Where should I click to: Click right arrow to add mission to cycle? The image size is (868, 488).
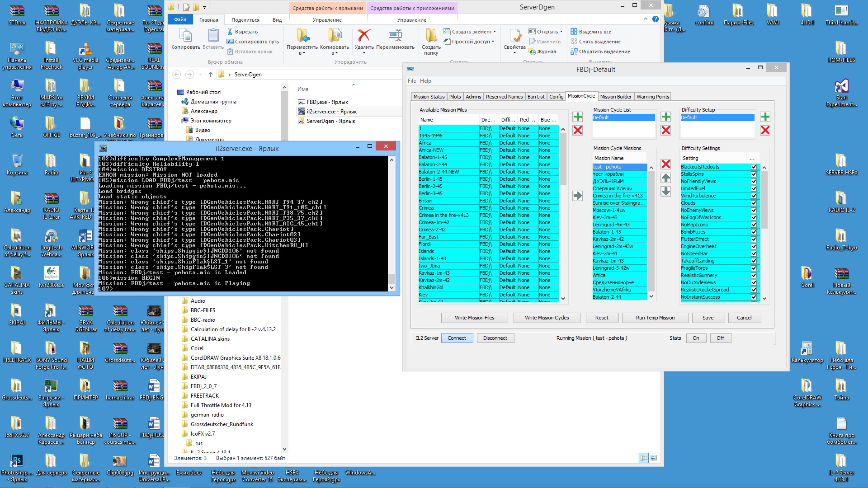pyautogui.click(x=577, y=196)
